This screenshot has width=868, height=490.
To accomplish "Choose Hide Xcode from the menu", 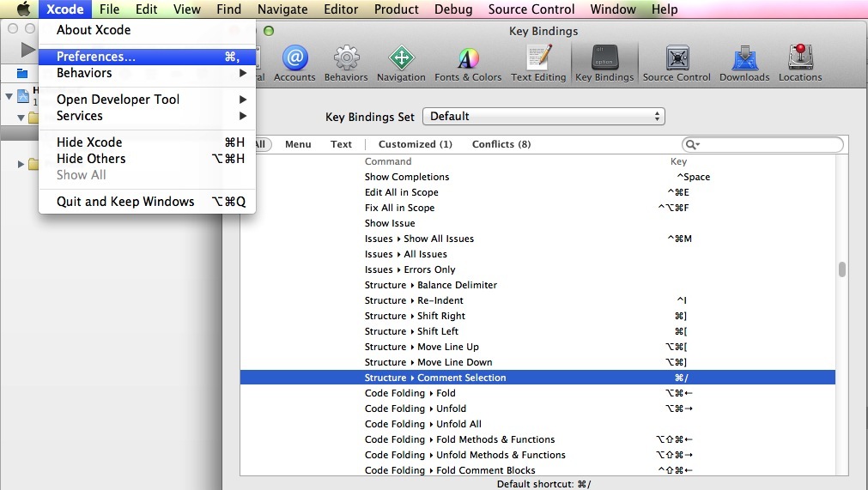I will pyautogui.click(x=148, y=142).
